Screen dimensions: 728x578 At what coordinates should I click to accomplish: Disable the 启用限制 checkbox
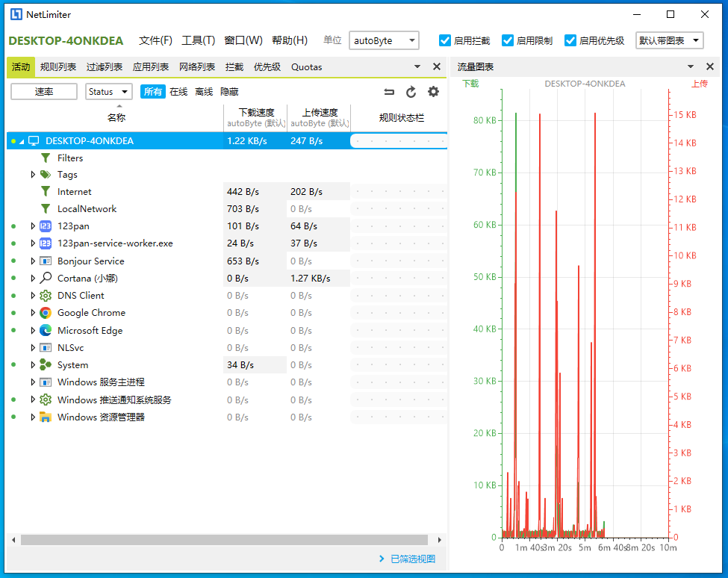coord(508,40)
